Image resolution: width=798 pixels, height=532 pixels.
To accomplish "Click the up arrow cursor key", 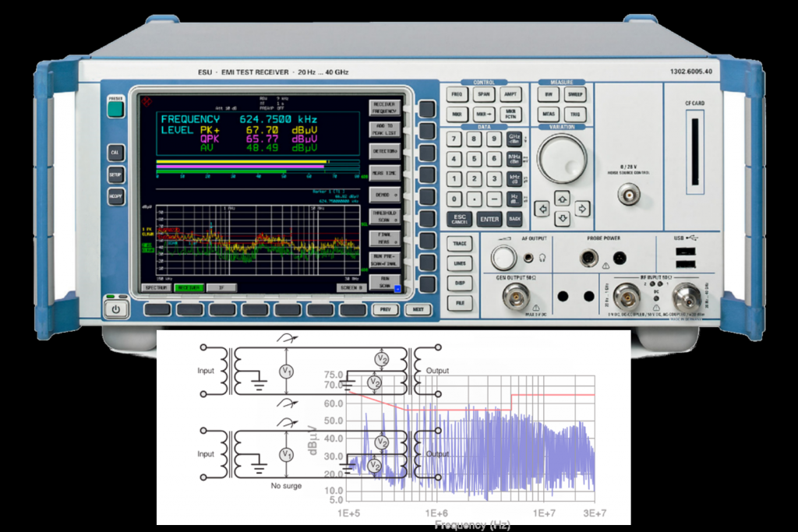I will point(562,199).
